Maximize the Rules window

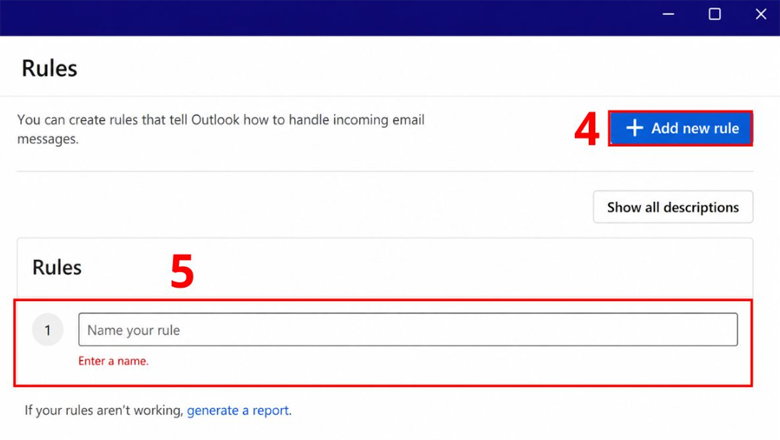[714, 14]
